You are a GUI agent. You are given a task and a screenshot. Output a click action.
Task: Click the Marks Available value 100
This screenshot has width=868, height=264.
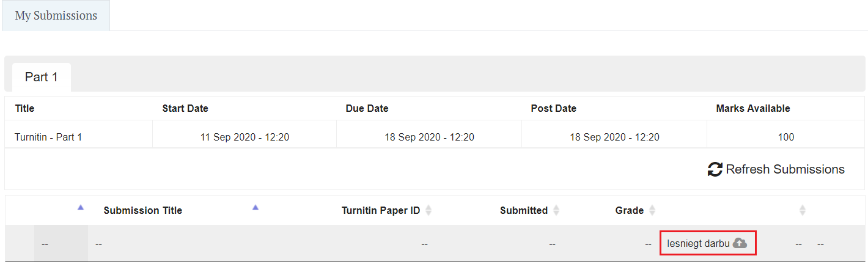pyautogui.click(x=785, y=137)
